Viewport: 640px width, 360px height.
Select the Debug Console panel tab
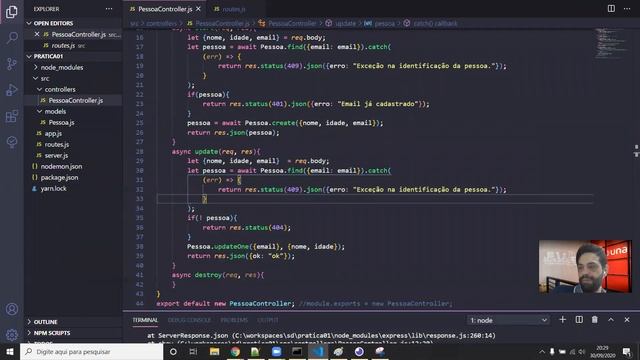[189, 320]
